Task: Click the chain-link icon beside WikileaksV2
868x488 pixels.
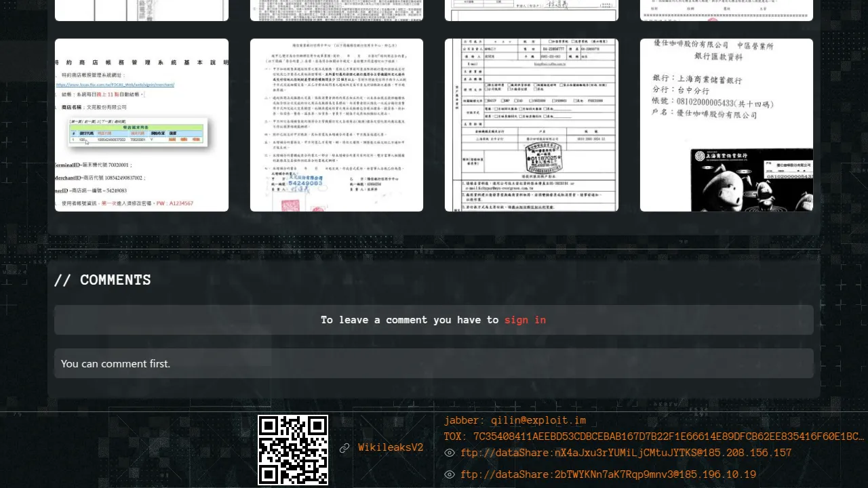Action: [x=344, y=448]
